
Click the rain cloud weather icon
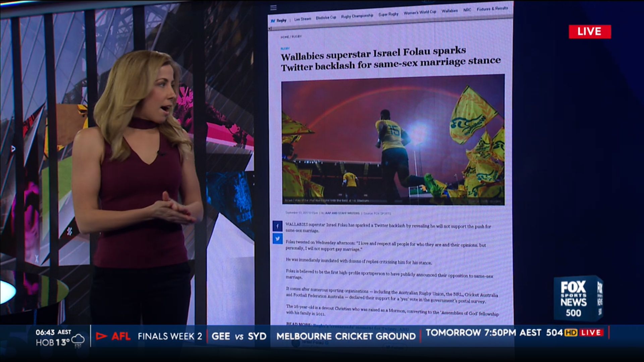(78, 341)
